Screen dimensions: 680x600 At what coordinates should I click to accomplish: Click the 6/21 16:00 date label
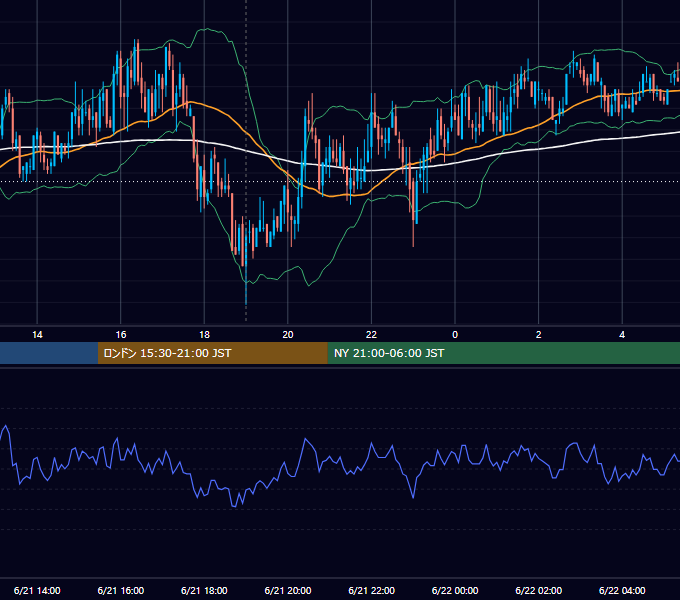[x=121, y=590]
